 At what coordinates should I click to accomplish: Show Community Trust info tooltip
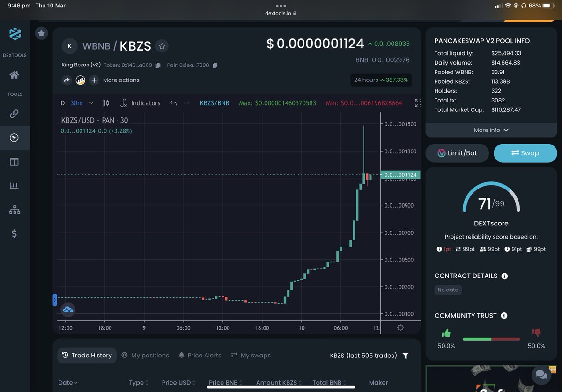tap(504, 316)
